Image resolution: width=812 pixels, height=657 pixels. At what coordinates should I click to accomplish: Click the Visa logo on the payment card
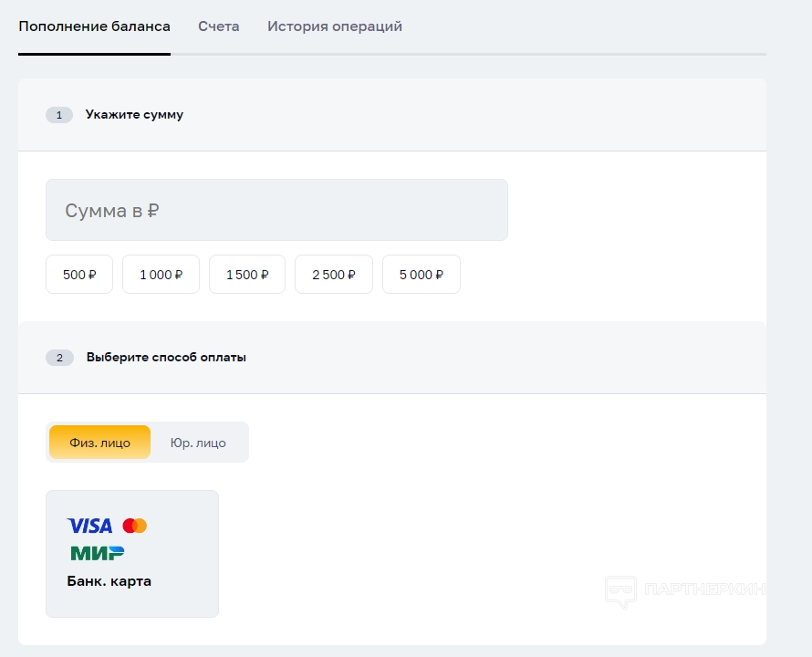click(89, 526)
